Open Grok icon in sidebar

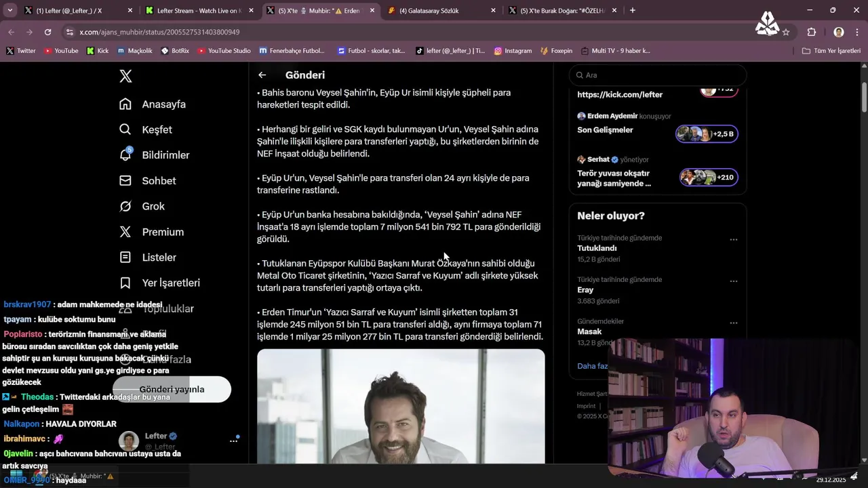pos(125,206)
